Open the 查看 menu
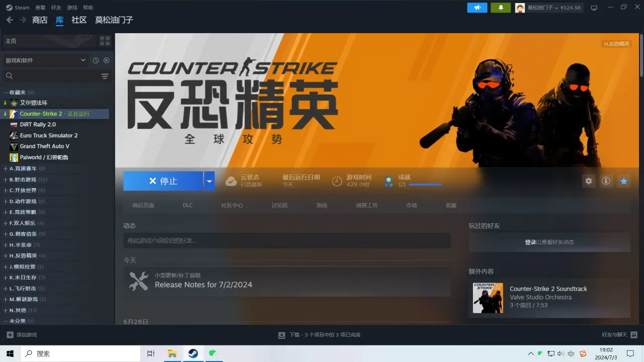Screen dimensions: 644x362 click(40, 8)
